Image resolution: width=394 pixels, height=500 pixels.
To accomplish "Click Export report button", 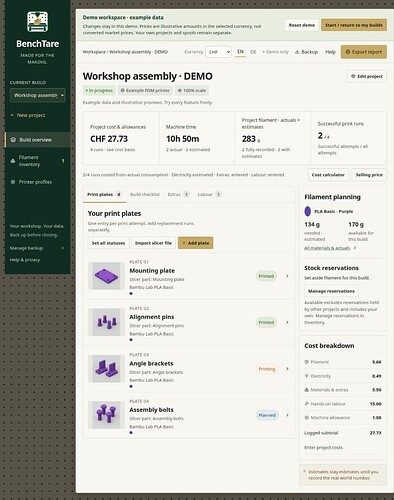I will (364, 52).
